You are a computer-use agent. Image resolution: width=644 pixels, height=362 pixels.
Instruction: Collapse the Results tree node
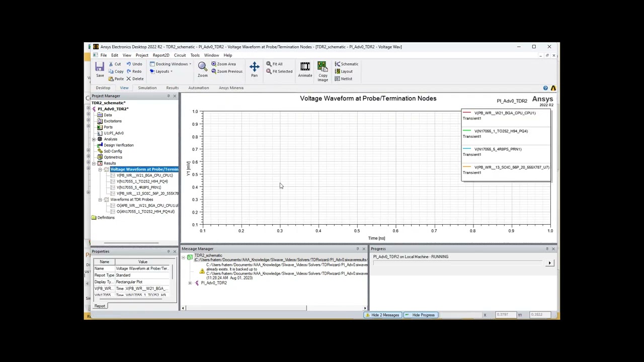[94, 163]
